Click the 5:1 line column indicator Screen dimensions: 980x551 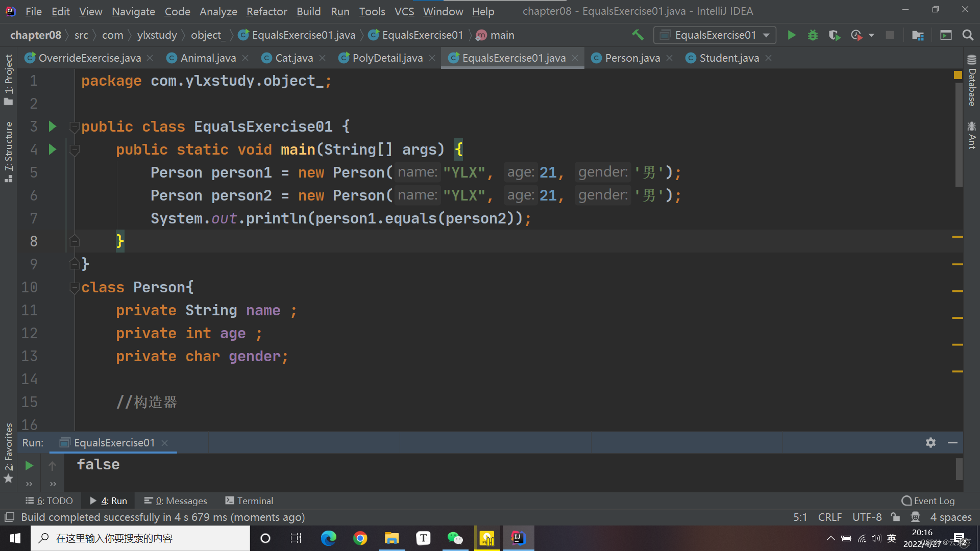[800, 517]
